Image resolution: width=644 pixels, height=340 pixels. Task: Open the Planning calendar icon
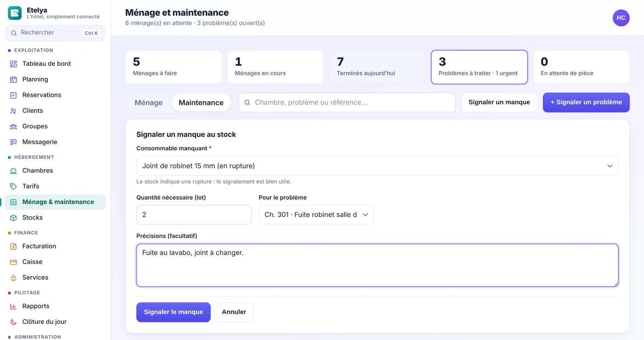tap(13, 80)
